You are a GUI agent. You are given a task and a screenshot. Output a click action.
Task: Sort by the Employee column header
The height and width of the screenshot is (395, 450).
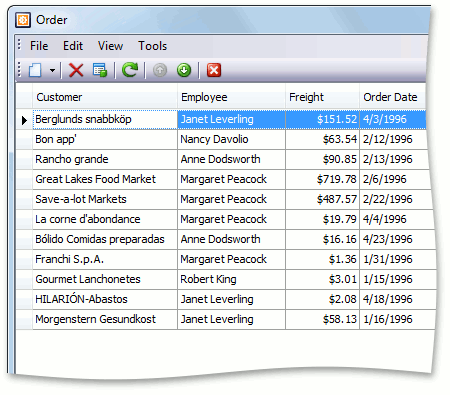coord(231,97)
